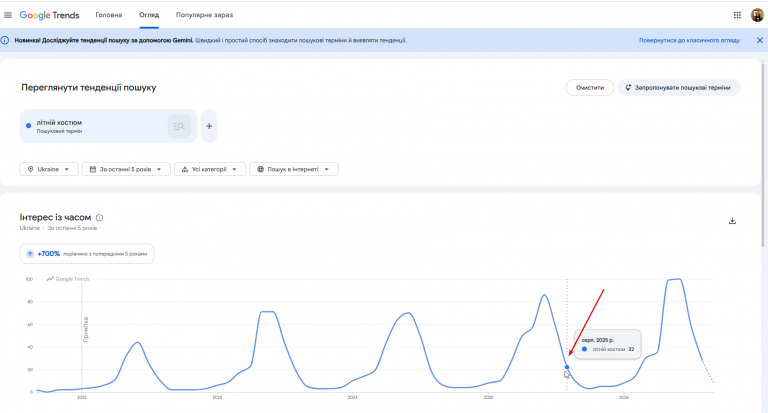Expand the Усі категорії dropdown
The height and width of the screenshot is (413, 768).
click(x=210, y=169)
